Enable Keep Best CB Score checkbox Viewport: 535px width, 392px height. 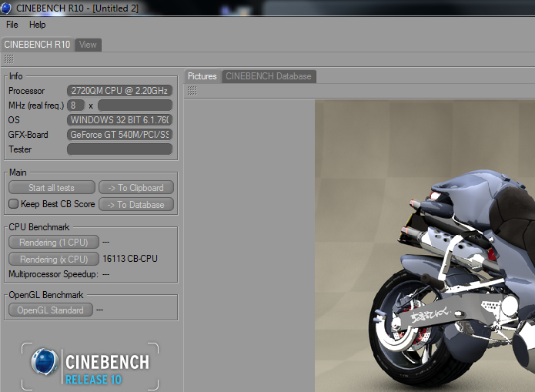13,204
